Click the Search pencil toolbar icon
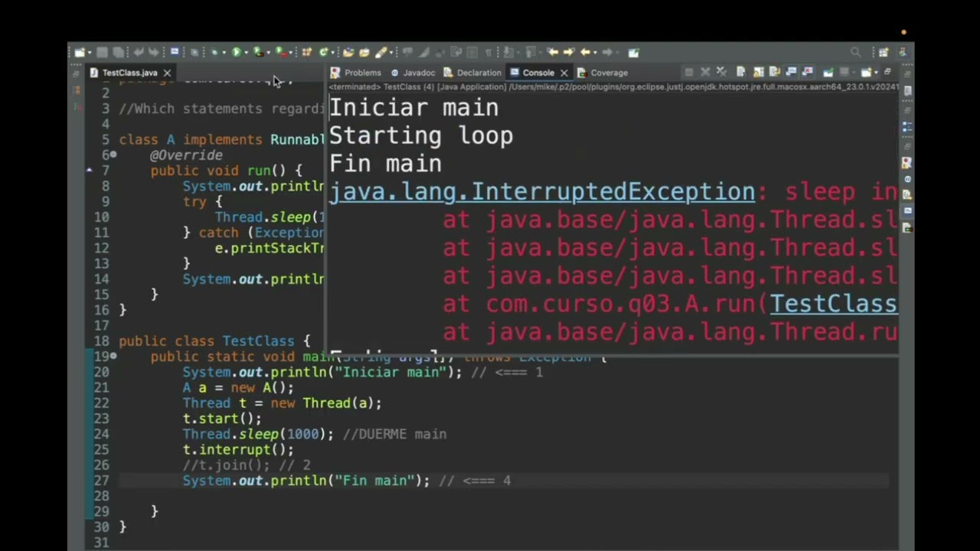Screen dimensions: 980x551 [x=380, y=53]
